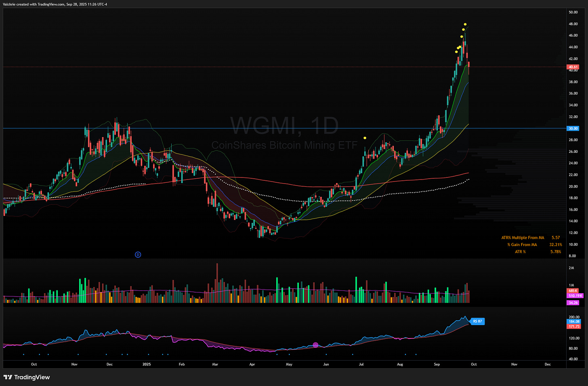Click the blue RS 87 label
588x386 pixels.
(x=477, y=321)
